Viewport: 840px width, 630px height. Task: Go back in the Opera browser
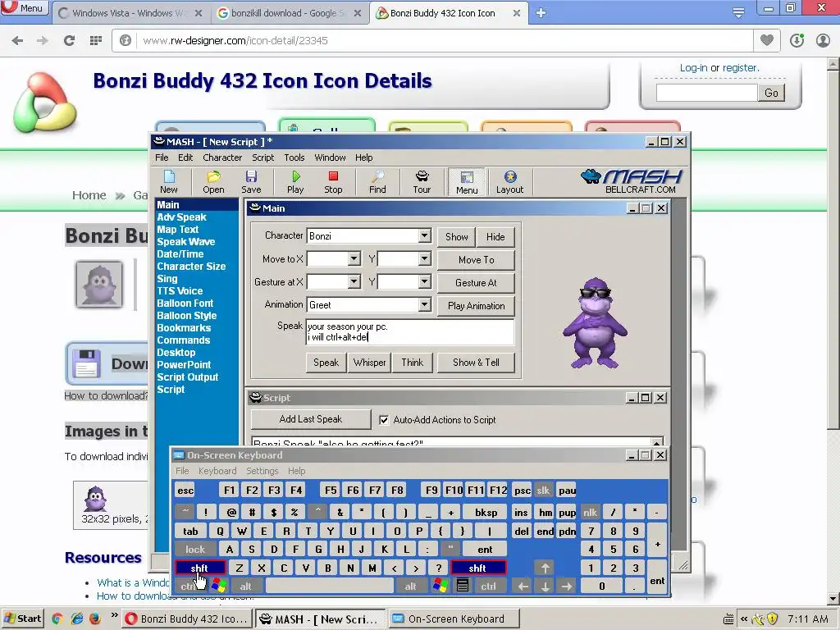coord(17,40)
